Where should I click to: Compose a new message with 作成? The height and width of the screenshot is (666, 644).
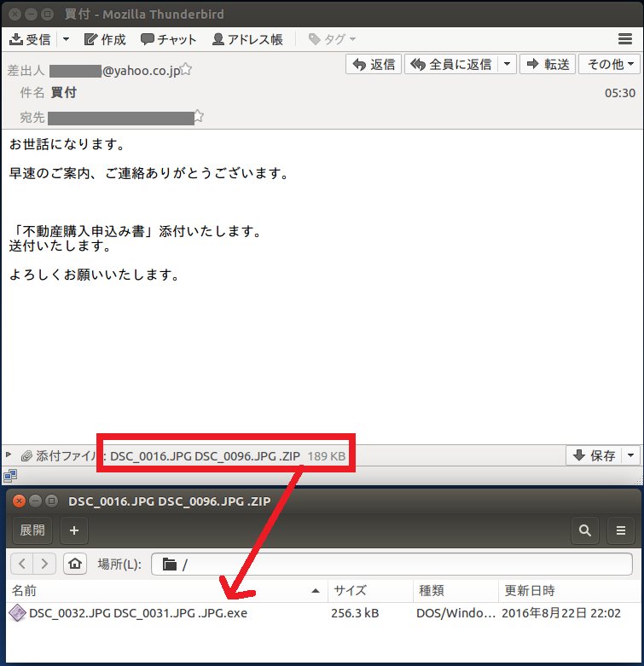tap(105, 39)
